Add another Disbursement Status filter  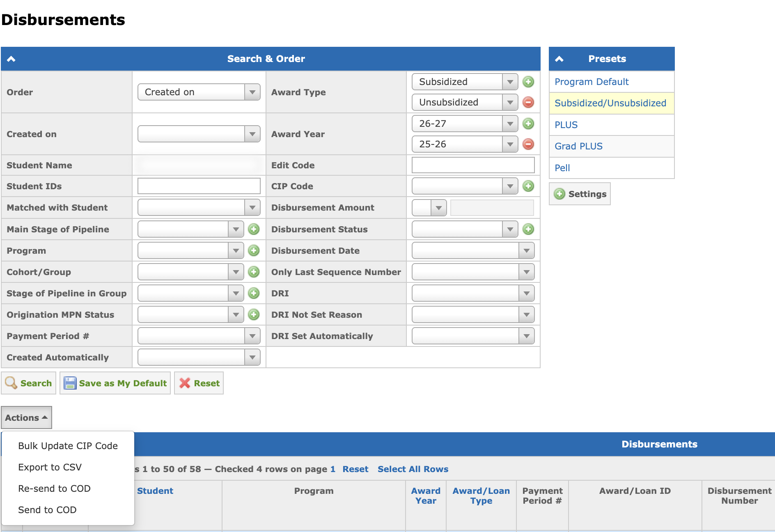click(528, 229)
